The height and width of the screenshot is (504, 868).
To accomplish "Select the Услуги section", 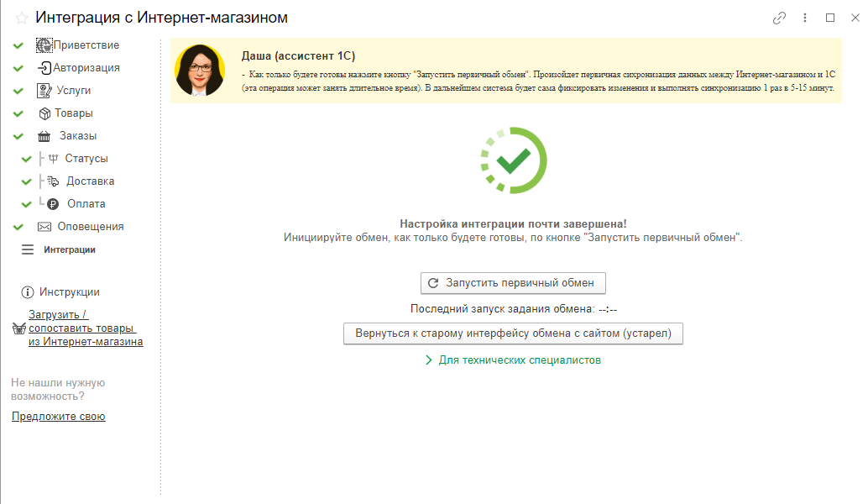I will [74, 90].
